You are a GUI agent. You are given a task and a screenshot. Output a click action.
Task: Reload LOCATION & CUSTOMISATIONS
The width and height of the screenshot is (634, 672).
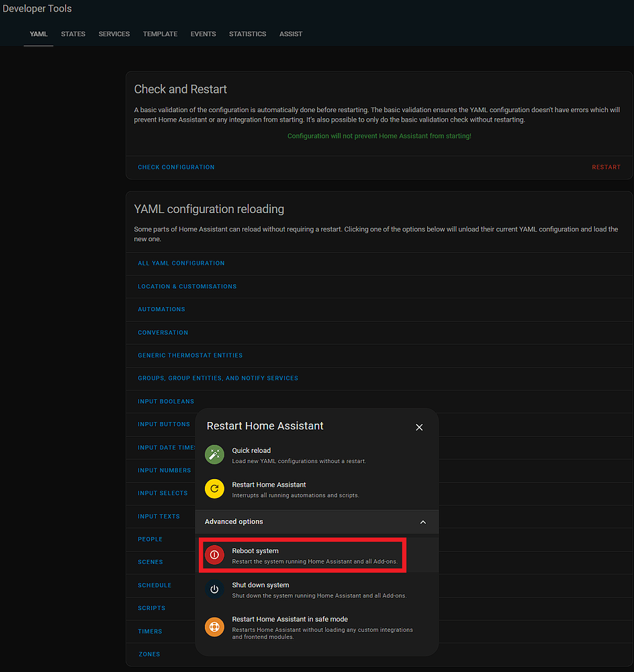187,286
